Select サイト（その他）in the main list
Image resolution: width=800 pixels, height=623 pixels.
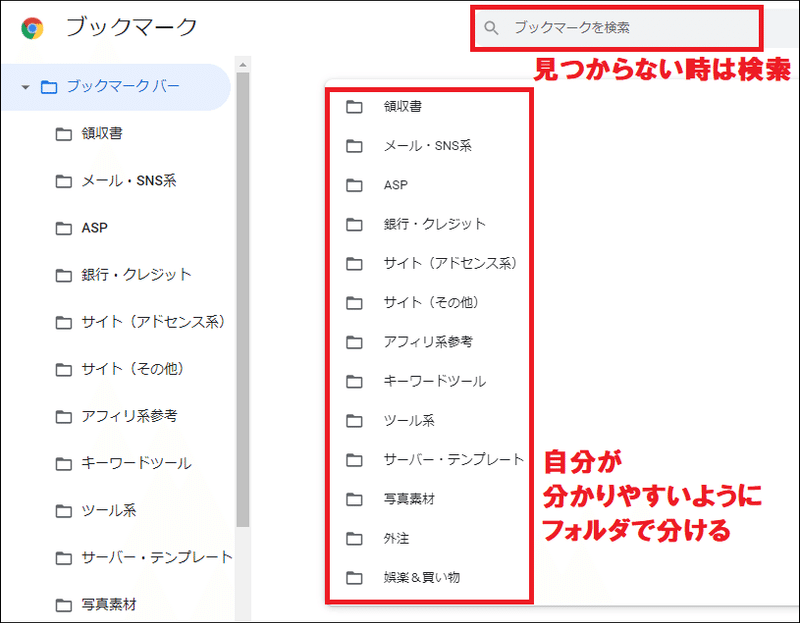pyautogui.click(x=432, y=303)
